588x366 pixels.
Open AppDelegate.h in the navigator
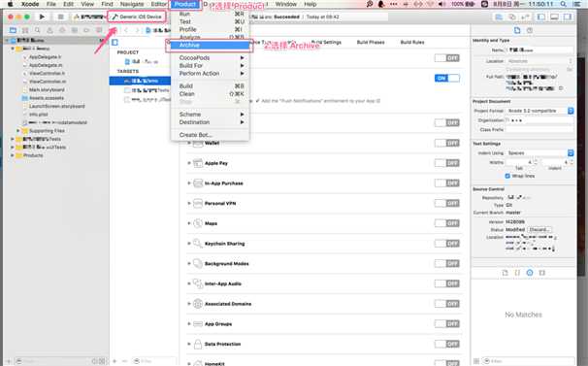tap(45, 57)
